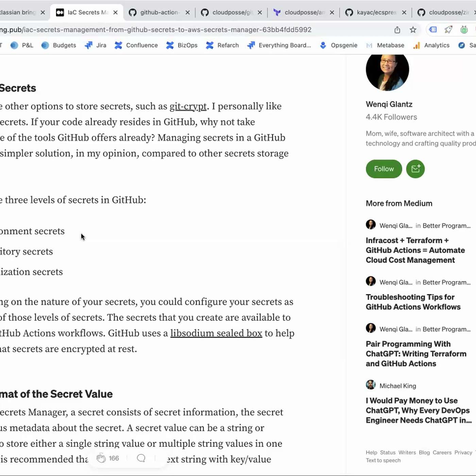Close the IaC Secrets Management tab
Image resolution: width=476 pixels, height=476 pixels.
(x=116, y=13)
